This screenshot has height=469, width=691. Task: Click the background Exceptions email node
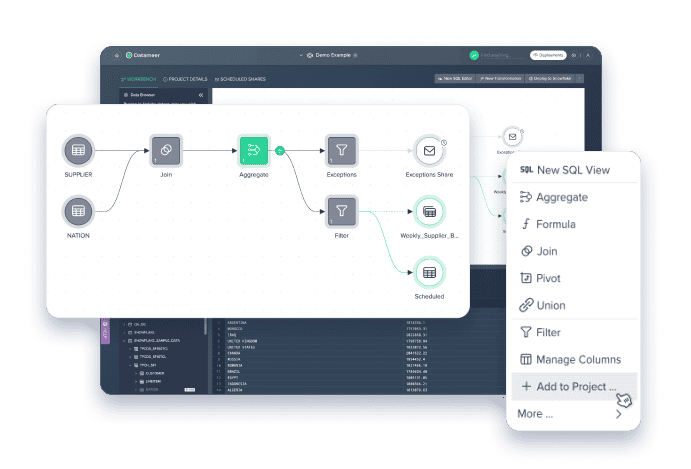[x=513, y=137]
